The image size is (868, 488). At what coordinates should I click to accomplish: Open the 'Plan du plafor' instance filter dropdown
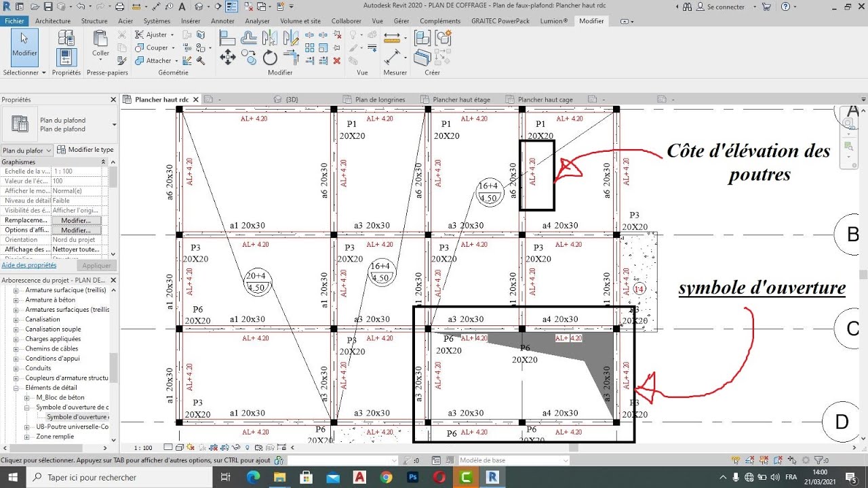tap(26, 150)
